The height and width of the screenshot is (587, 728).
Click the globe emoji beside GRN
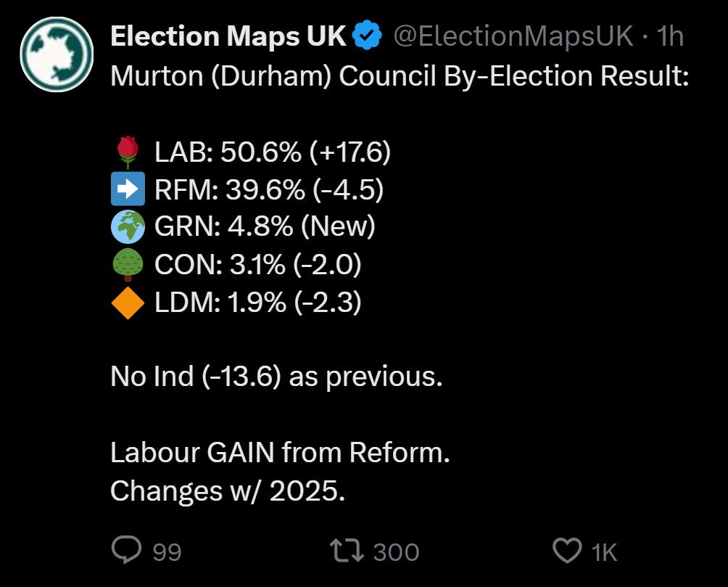[128, 227]
